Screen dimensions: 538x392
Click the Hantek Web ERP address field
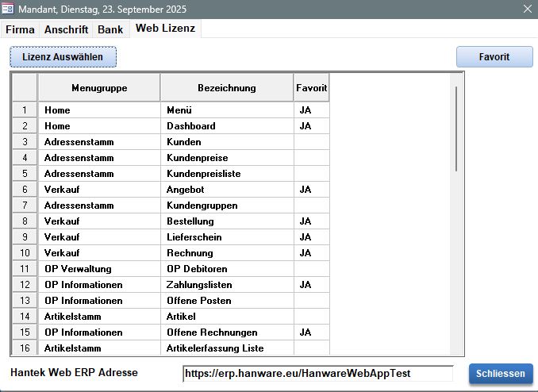317,374
